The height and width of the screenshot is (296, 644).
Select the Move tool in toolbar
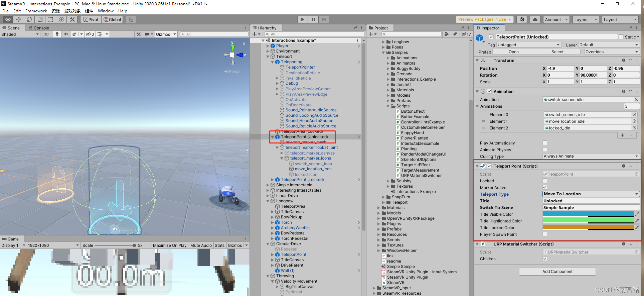(x=19, y=19)
